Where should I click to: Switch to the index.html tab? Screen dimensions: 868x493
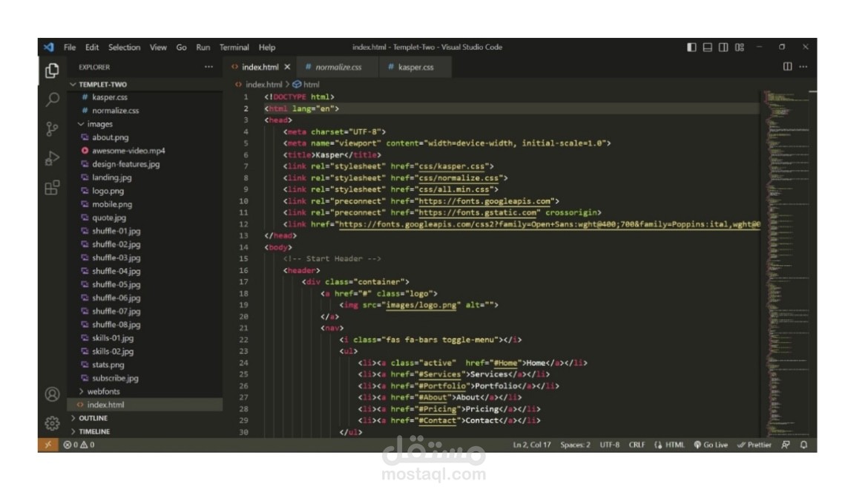[x=260, y=67]
